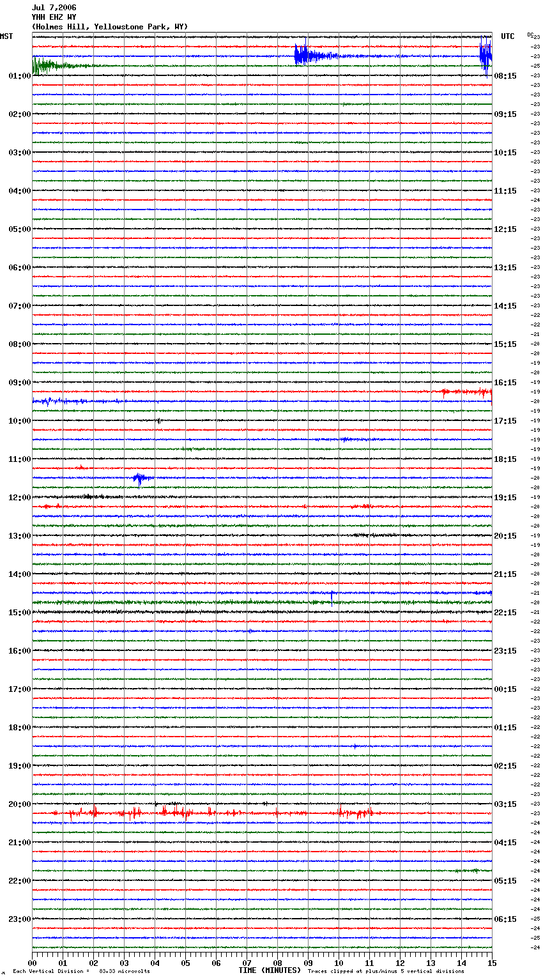Click the 18:00 MST hour label
The image size is (543, 980).
tap(20, 728)
